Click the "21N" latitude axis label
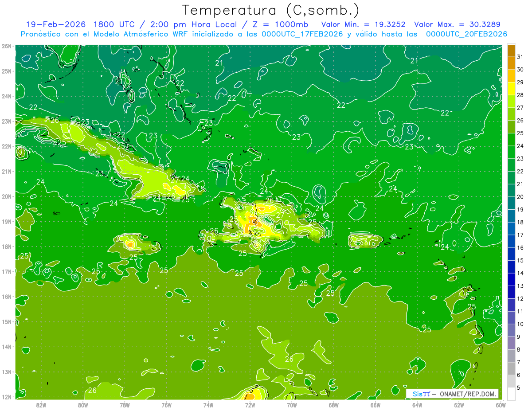The image size is (532, 411). pyautogui.click(x=7, y=171)
